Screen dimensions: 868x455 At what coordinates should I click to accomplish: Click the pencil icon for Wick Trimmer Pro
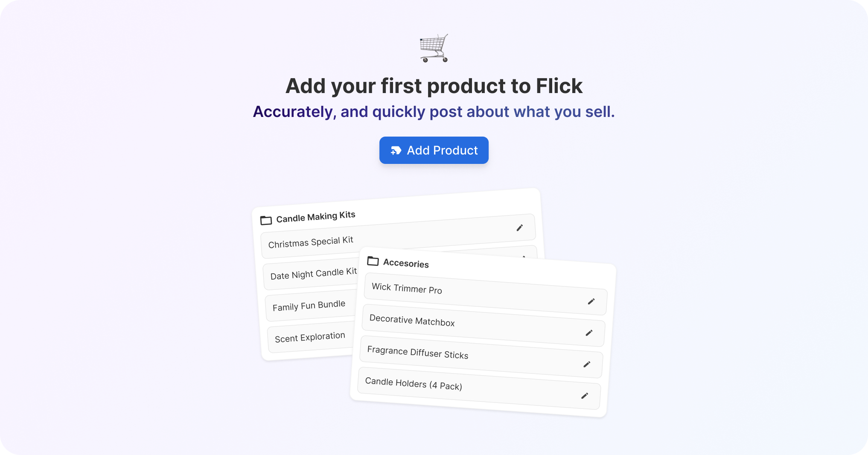[591, 301]
